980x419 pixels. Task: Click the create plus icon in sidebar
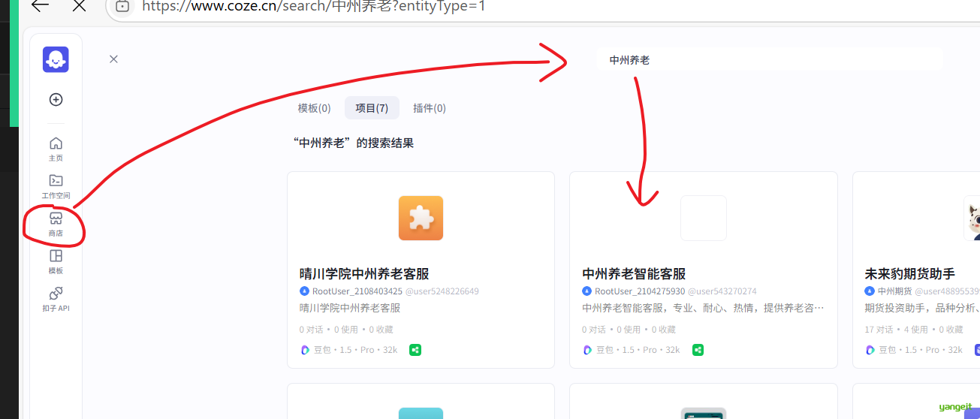56,100
